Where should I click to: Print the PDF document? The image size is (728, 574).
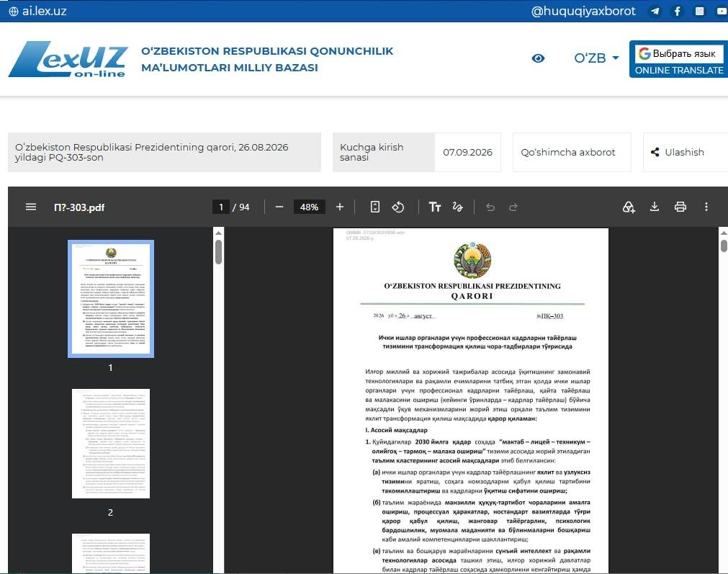point(680,207)
